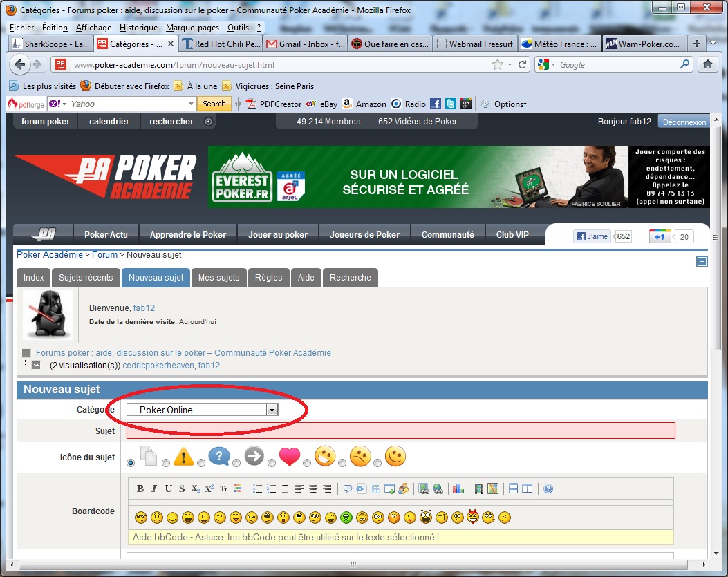Image resolution: width=728 pixels, height=577 pixels.
Task: Click the Yahoo Search button
Action: click(x=214, y=104)
